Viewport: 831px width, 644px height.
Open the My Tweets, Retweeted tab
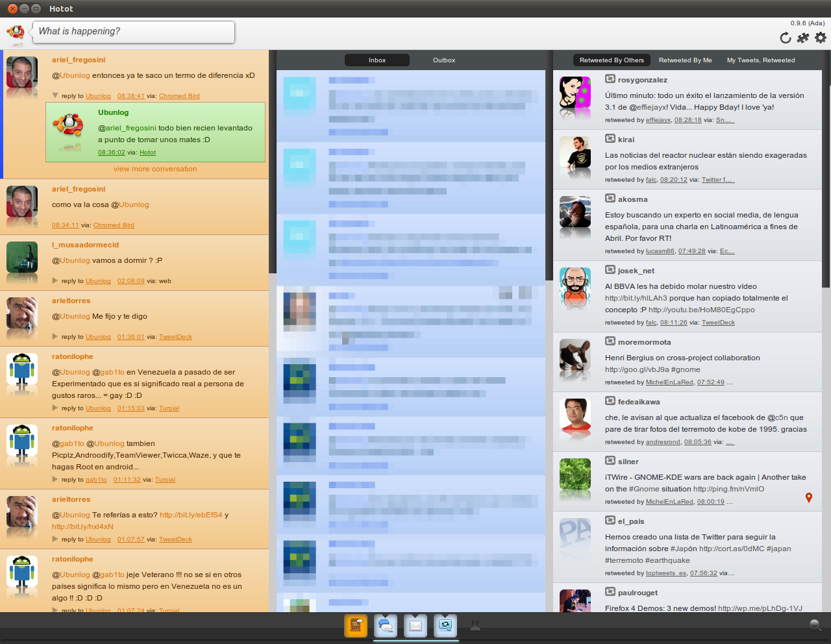[761, 60]
